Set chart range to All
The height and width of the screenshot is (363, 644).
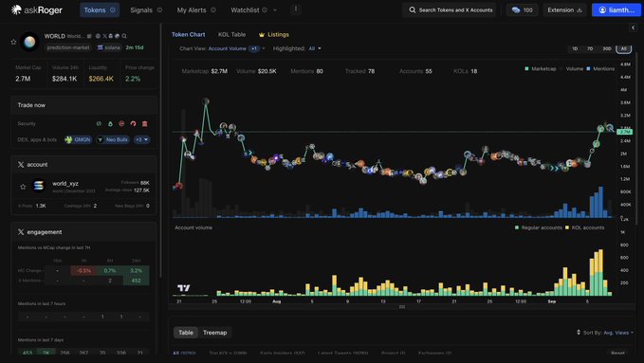point(623,49)
